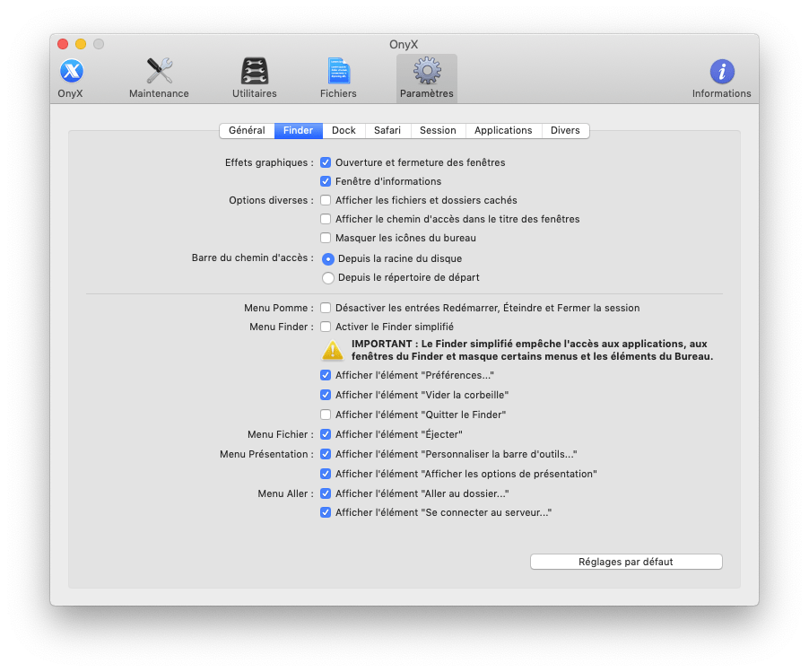This screenshot has height=672, width=809.
Task: Uncheck Ouverture et fermeture des fenêtres
Action: click(x=326, y=162)
